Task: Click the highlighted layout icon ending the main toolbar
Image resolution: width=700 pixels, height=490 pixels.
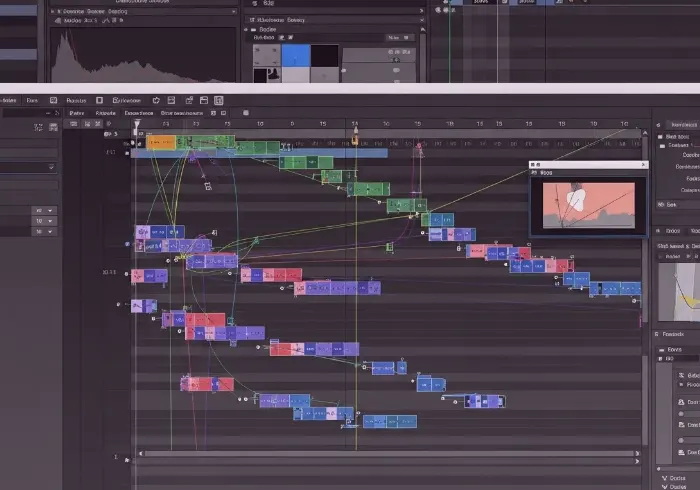Action: (x=218, y=100)
